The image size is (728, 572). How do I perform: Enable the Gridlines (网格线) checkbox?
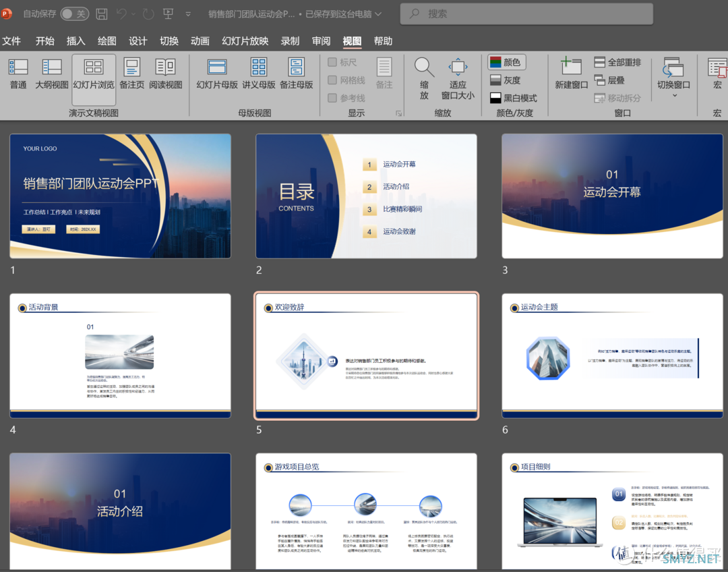(332, 80)
